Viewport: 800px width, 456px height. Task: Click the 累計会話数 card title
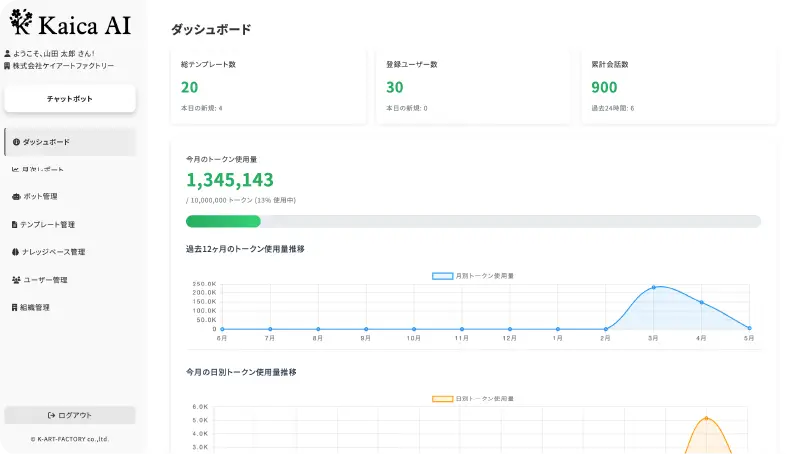coord(610,65)
